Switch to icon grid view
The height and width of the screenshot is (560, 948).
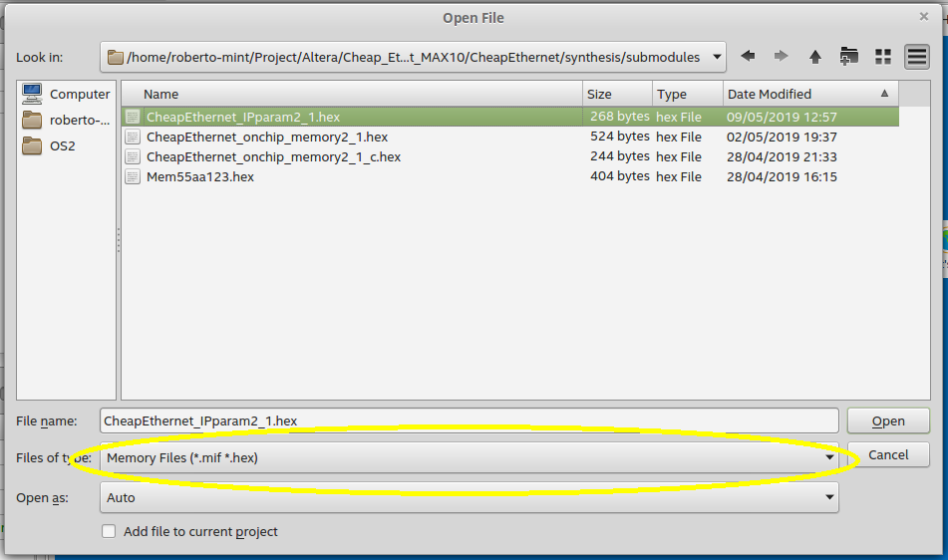(x=883, y=57)
